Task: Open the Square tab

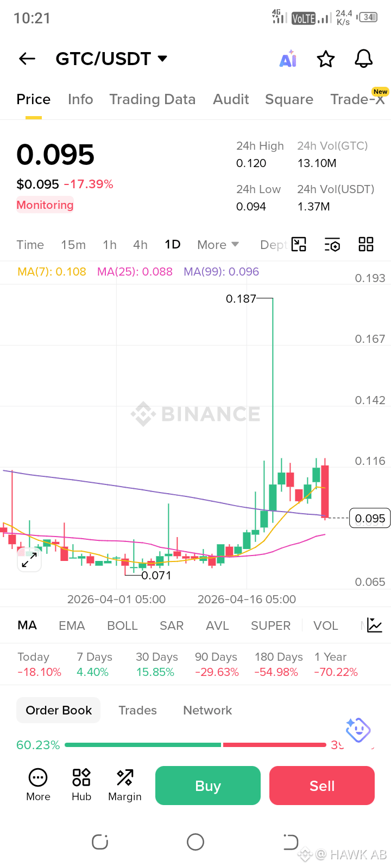Action: [x=289, y=99]
